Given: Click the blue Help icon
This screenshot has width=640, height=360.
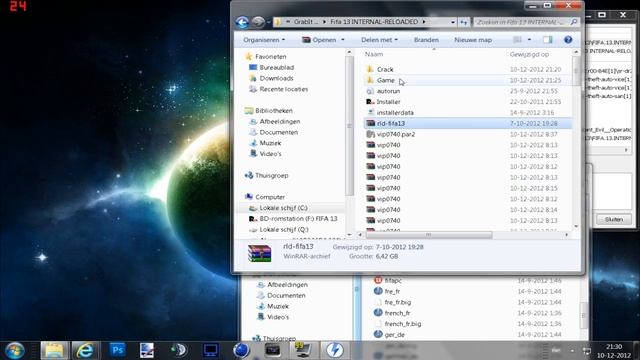Looking at the screenshot, I should pos(568,40).
